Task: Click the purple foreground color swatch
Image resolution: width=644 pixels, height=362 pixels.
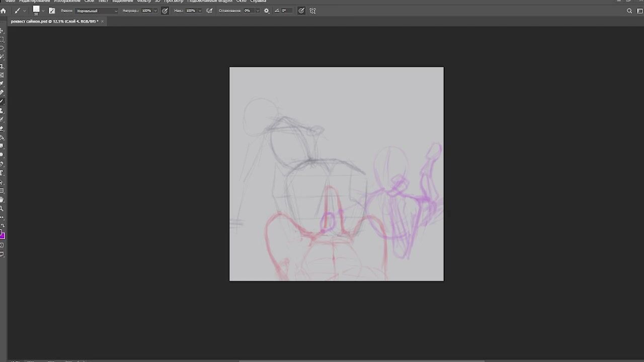Action: (x=2, y=235)
